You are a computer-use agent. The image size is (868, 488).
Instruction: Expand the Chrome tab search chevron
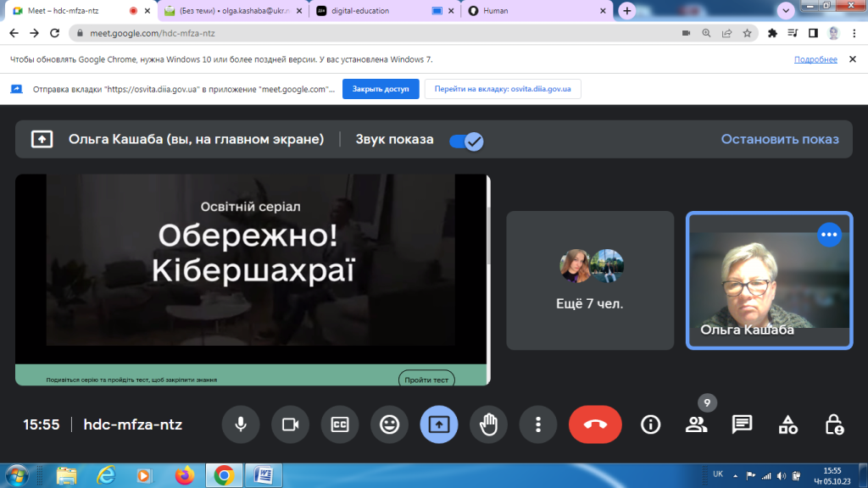coord(786,10)
